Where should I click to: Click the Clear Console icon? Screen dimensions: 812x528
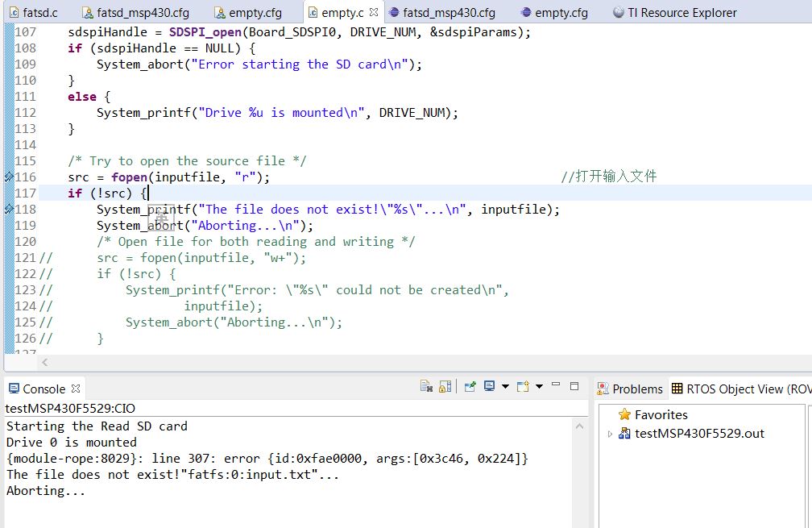point(426,387)
